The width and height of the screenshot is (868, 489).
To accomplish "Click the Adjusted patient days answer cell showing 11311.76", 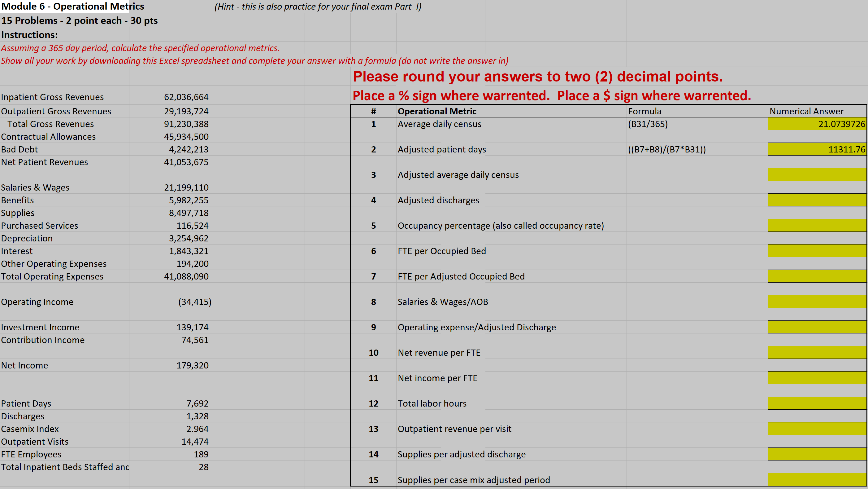I will 817,149.
